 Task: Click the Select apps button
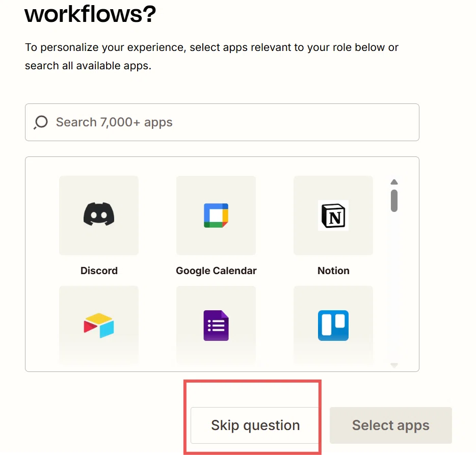[x=391, y=425]
